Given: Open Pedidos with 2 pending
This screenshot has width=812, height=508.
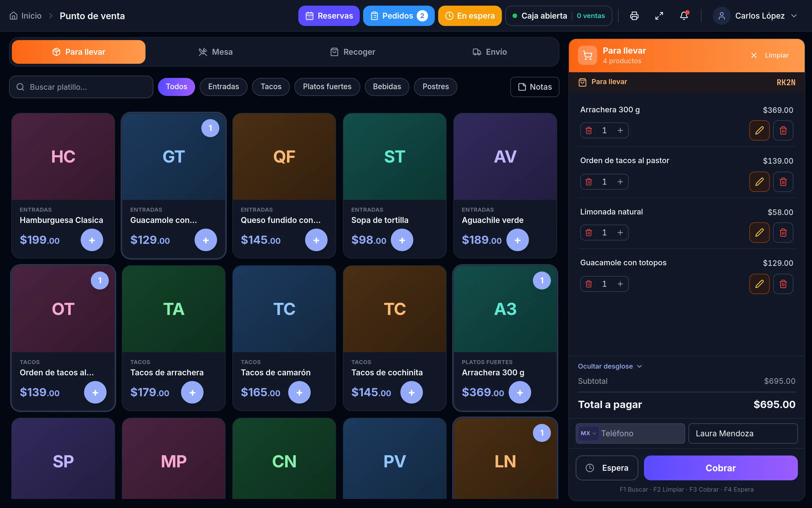Looking at the screenshot, I should point(399,16).
